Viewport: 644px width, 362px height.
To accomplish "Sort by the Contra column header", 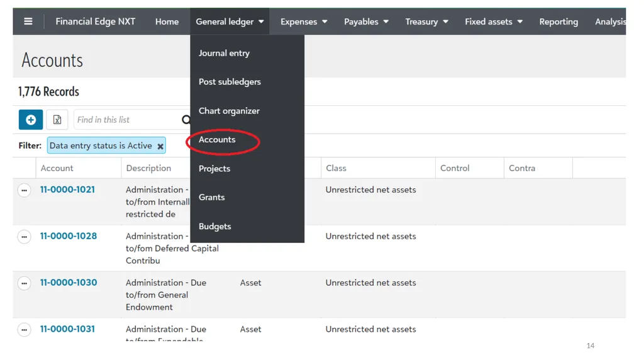I will 522,168.
